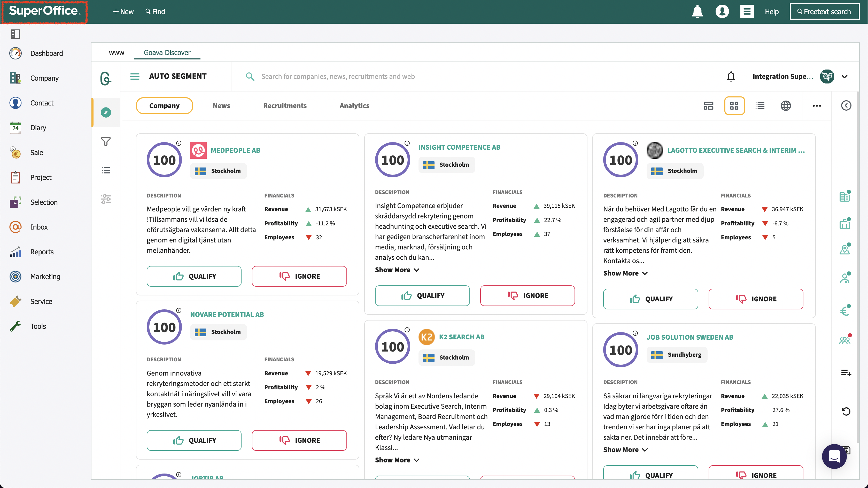
Task: Click score info icon on Medpeople AB
Action: [x=179, y=143]
